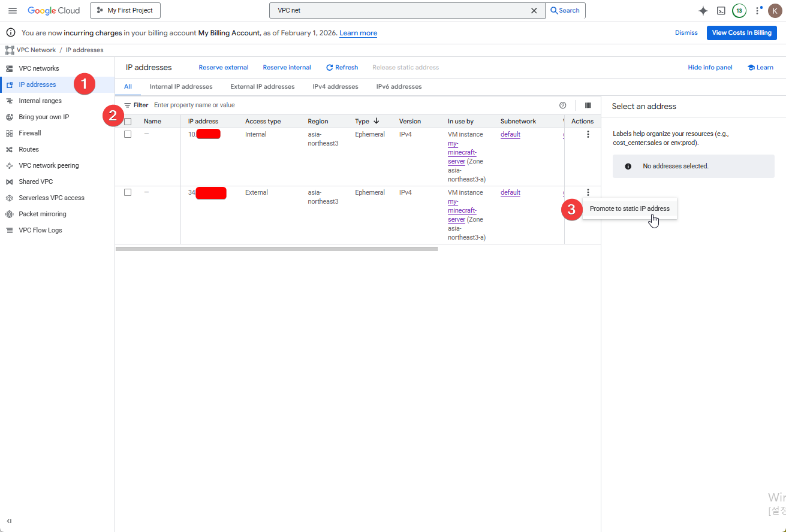Image resolution: width=786 pixels, height=532 pixels.
Task: Click the Search button in top bar
Action: pyautogui.click(x=565, y=11)
